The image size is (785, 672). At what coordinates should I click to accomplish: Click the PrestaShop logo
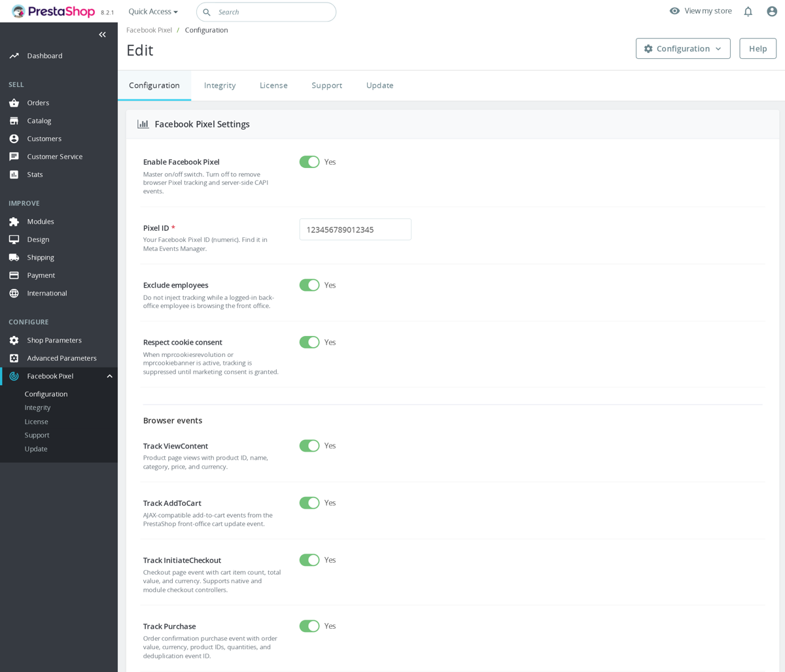coord(54,12)
